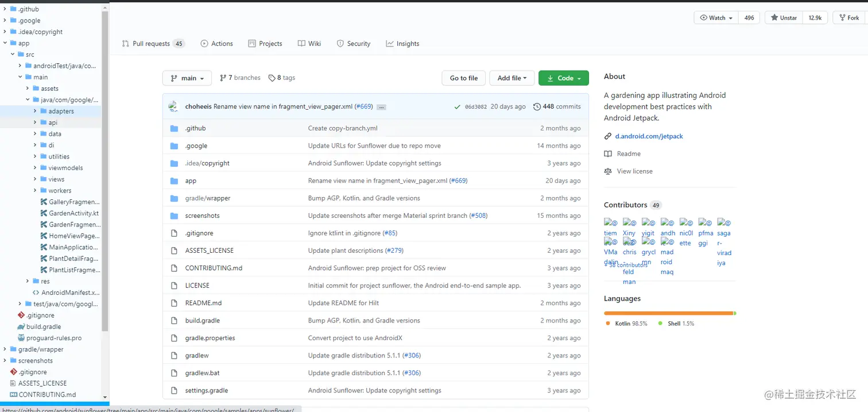
Task: Open the Actions tab
Action: click(x=216, y=44)
